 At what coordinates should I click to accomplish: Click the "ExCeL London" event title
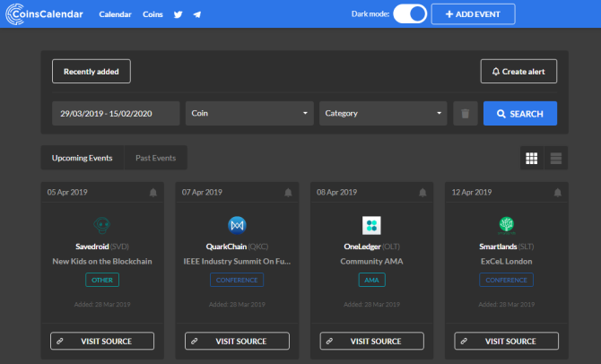(506, 261)
